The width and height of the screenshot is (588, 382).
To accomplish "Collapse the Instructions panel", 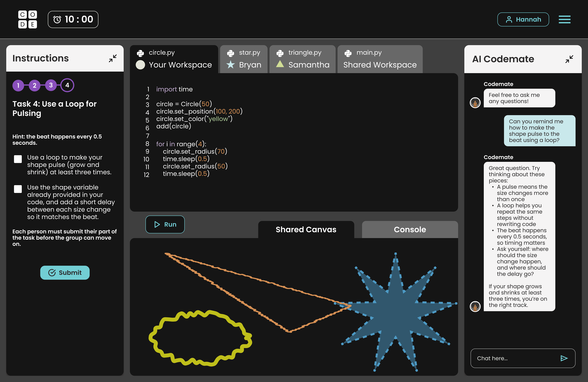I will (113, 58).
